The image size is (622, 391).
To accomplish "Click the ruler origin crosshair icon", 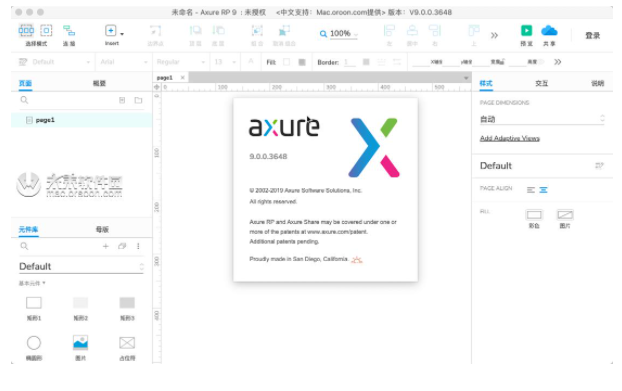I will coord(157,87).
